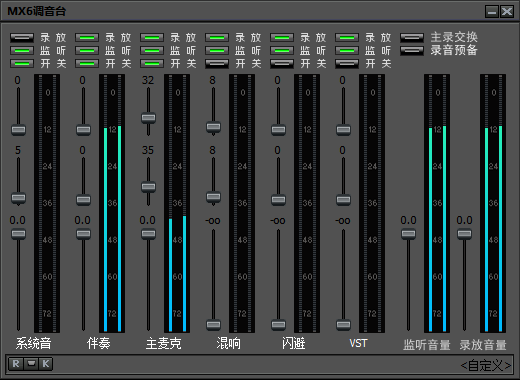This screenshot has width=520, height=380.
Task: Click the 闪避 channel label
Action: point(293,344)
